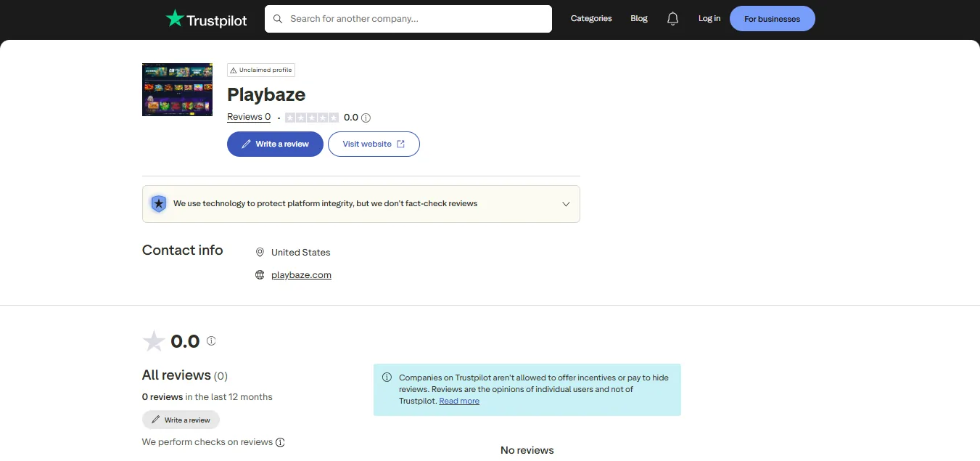Click the Playbaze company title
Viewport: 980px width, 461px height.
[x=266, y=94]
